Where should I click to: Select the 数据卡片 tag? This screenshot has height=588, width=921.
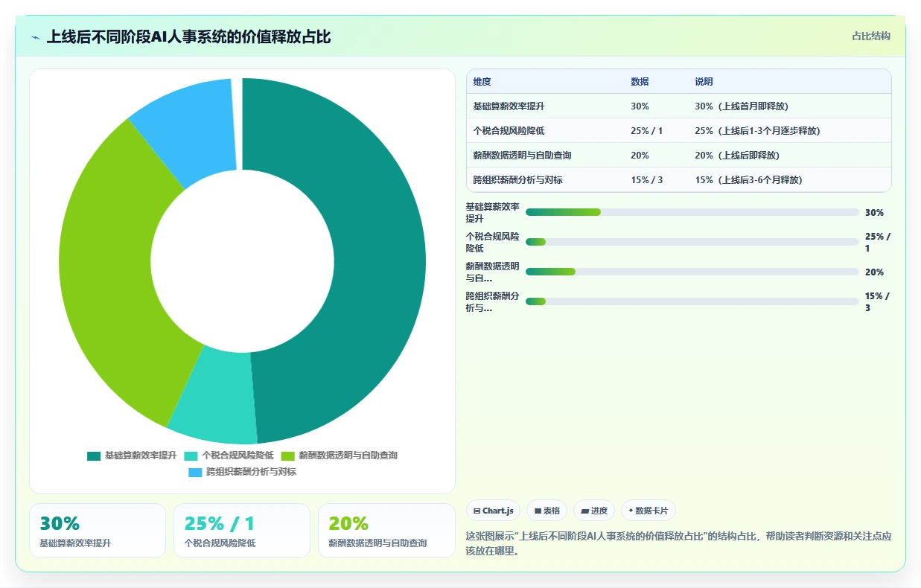pyautogui.click(x=648, y=511)
